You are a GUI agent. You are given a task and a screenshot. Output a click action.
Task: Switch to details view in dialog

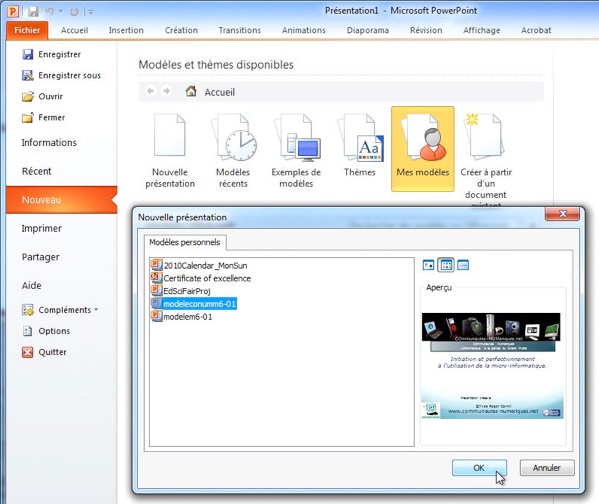pos(463,265)
